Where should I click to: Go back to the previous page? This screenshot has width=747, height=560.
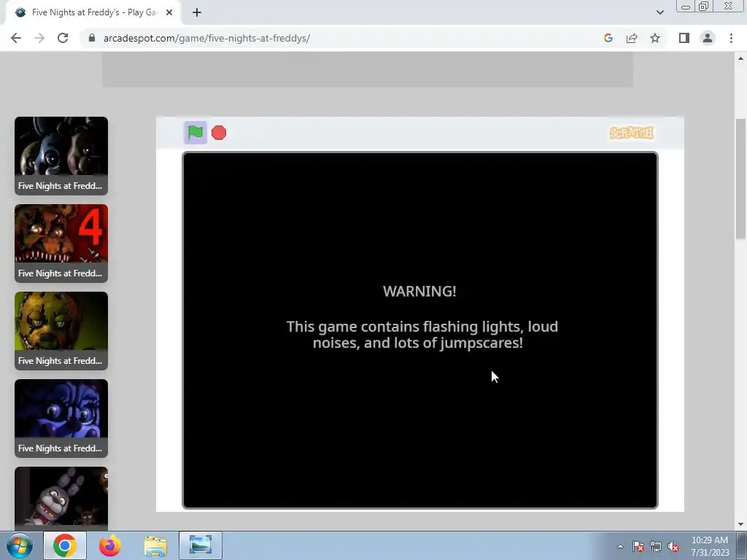pyautogui.click(x=16, y=38)
